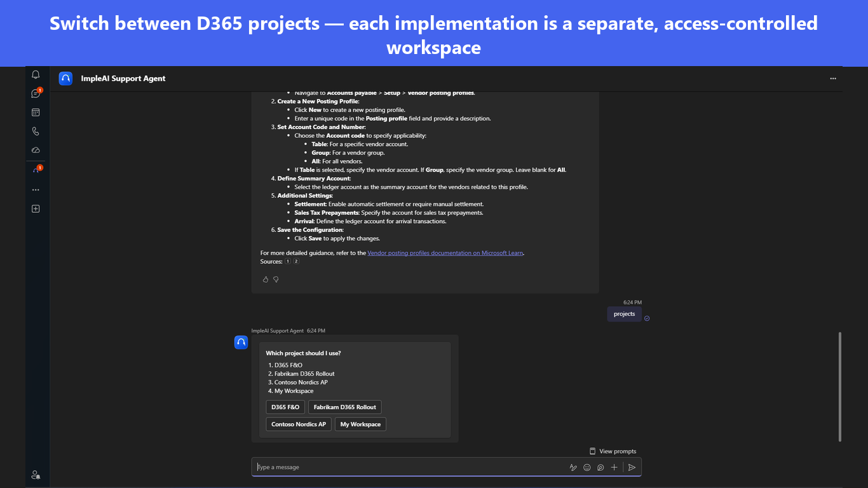The image size is (868, 488).
Task: Open source citation 1
Action: pyautogui.click(x=288, y=261)
